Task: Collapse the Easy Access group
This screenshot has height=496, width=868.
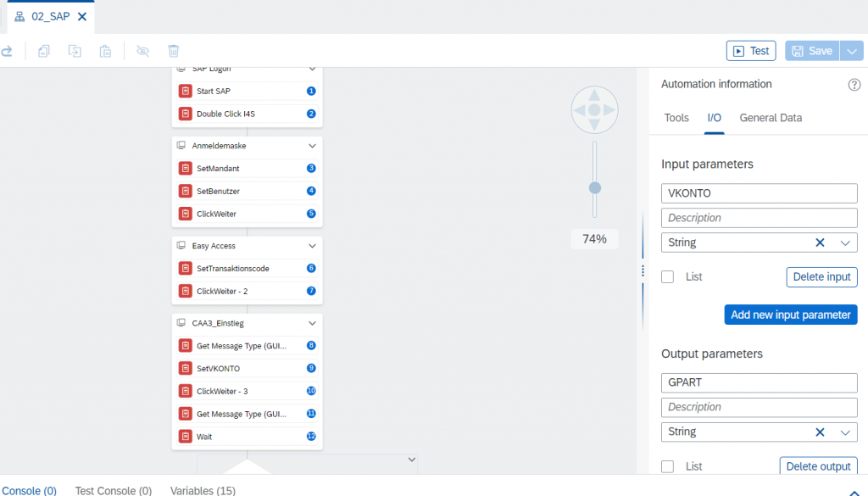Action: tap(312, 246)
